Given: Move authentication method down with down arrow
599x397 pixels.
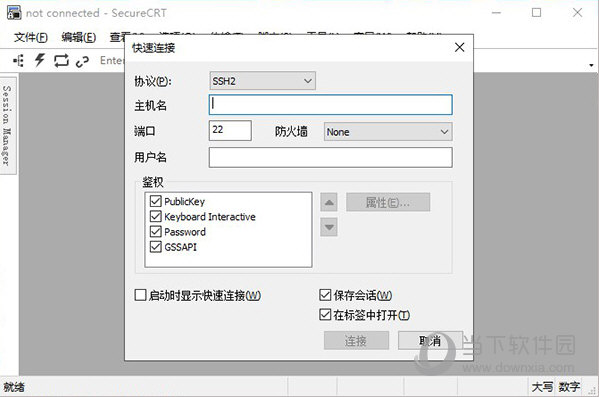Looking at the screenshot, I should pos(329,227).
